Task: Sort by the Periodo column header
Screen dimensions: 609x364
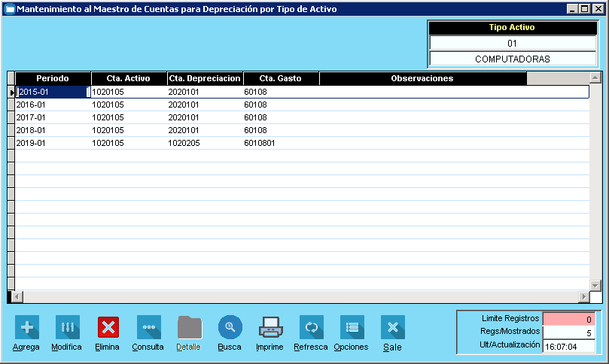Action: tap(53, 78)
